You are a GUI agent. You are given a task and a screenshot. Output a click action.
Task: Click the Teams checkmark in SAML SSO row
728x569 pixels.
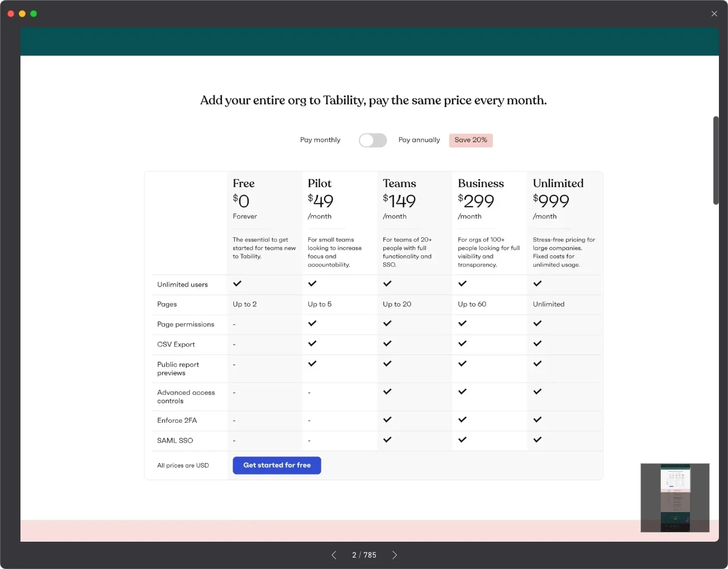pos(387,440)
